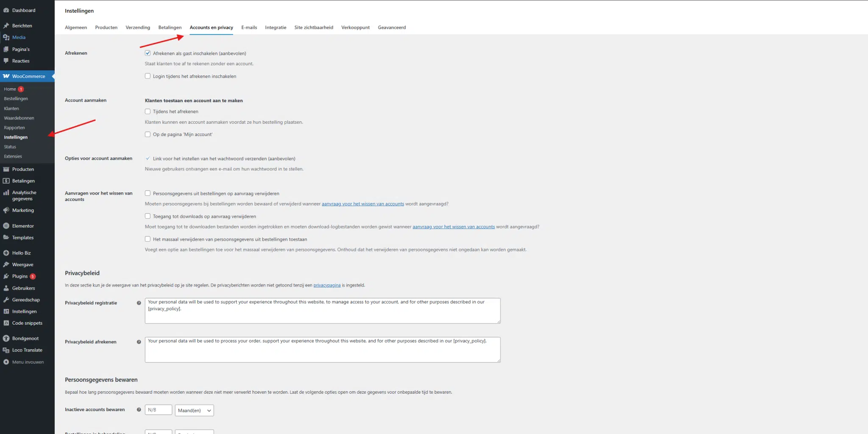Enable 'Login tijdens het afrekenen inschakelen'
The width and height of the screenshot is (868, 434).
coord(147,76)
